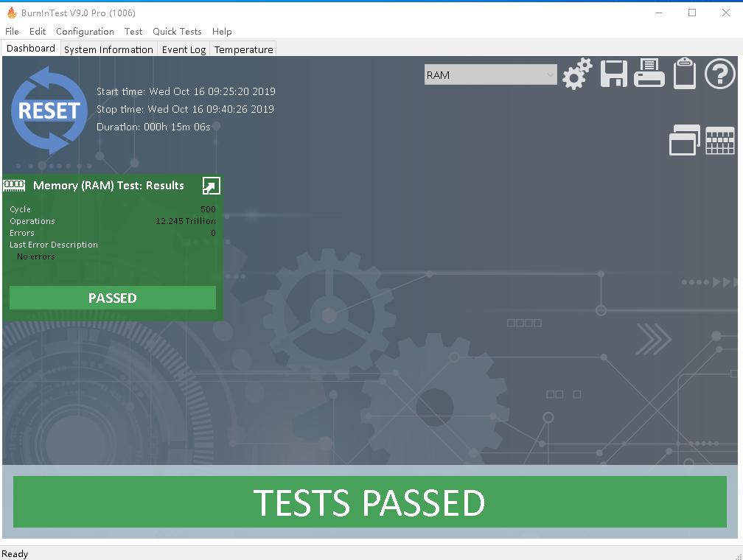
Task: Click the Memory (RAM) Test: Results heading
Action: pos(108,185)
